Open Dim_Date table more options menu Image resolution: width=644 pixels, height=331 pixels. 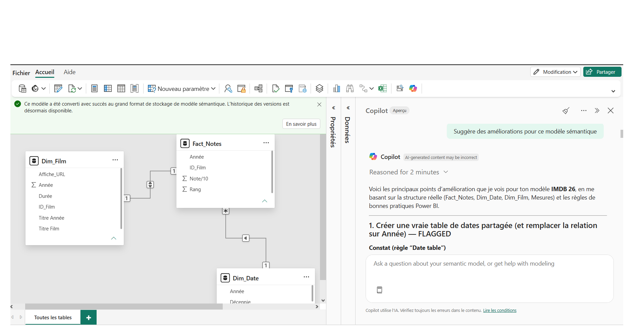click(x=306, y=277)
